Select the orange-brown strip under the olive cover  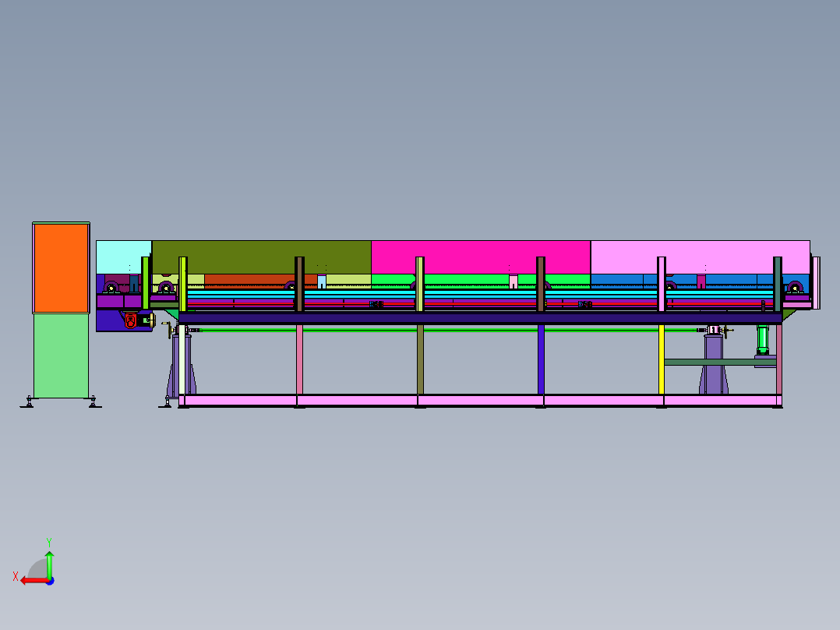[x=259, y=279]
